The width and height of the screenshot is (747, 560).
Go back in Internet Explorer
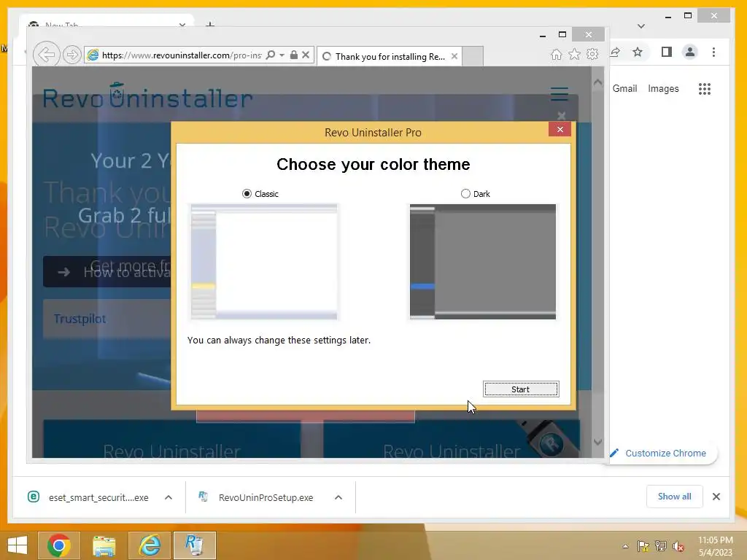pyautogui.click(x=46, y=55)
